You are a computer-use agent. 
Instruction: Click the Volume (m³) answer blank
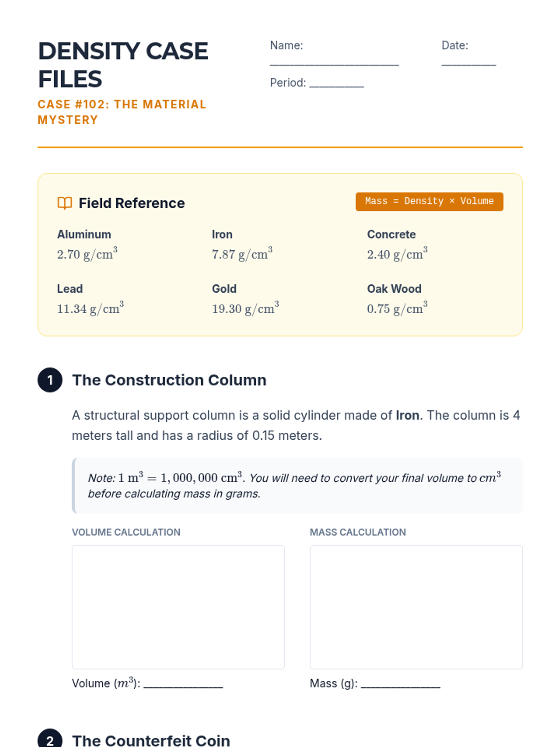(x=183, y=684)
